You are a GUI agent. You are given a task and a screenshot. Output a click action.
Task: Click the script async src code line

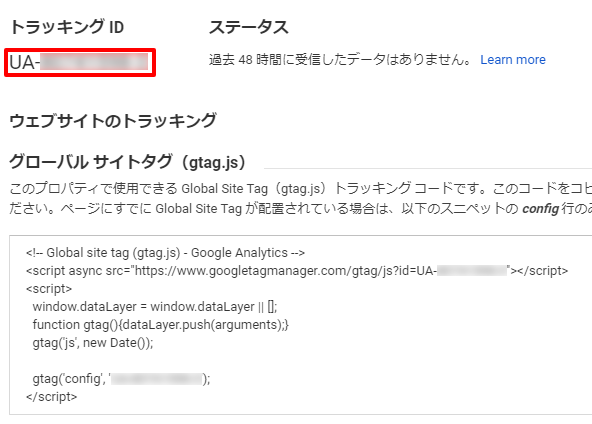tap(297, 271)
